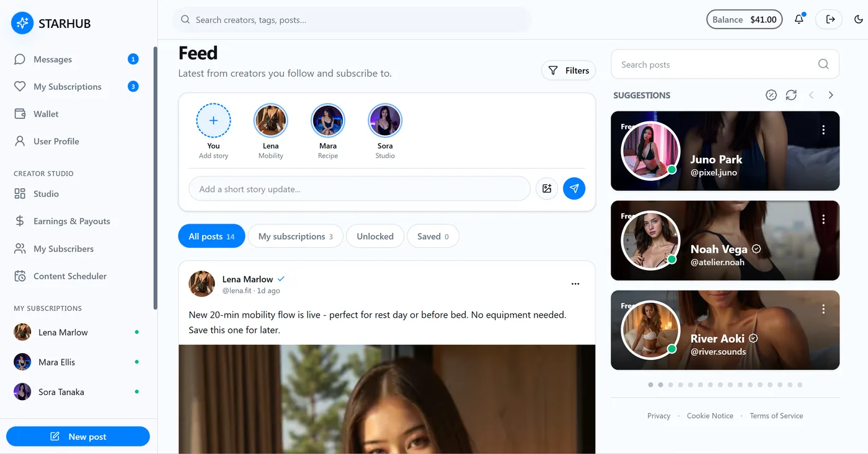Go to previous suggestions page
Image resolution: width=868 pixels, height=454 pixels.
[811, 95]
